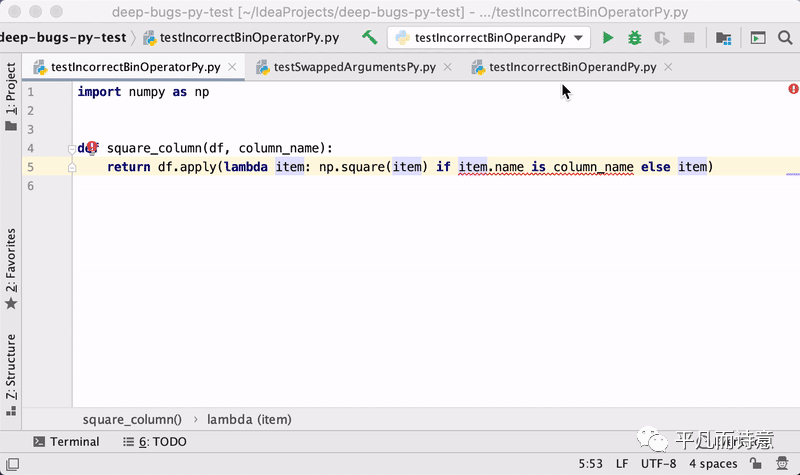Open the 1: Project tool window
The height and width of the screenshot is (475, 800).
pyautogui.click(x=11, y=96)
